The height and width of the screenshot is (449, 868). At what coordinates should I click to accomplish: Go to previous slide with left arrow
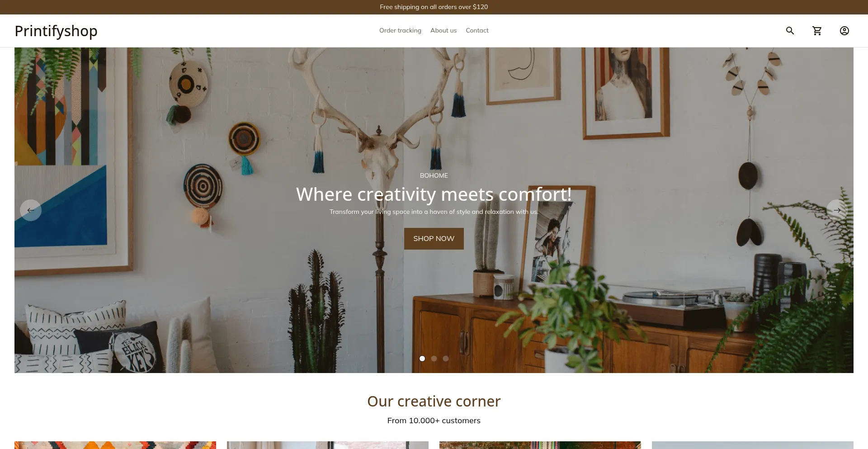31,210
